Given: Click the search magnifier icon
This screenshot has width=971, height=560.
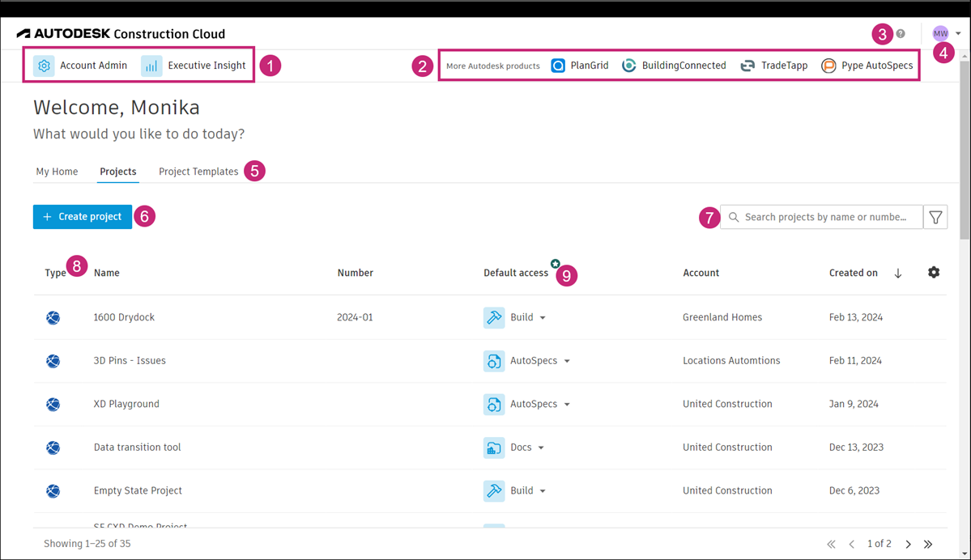Looking at the screenshot, I should pos(734,217).
